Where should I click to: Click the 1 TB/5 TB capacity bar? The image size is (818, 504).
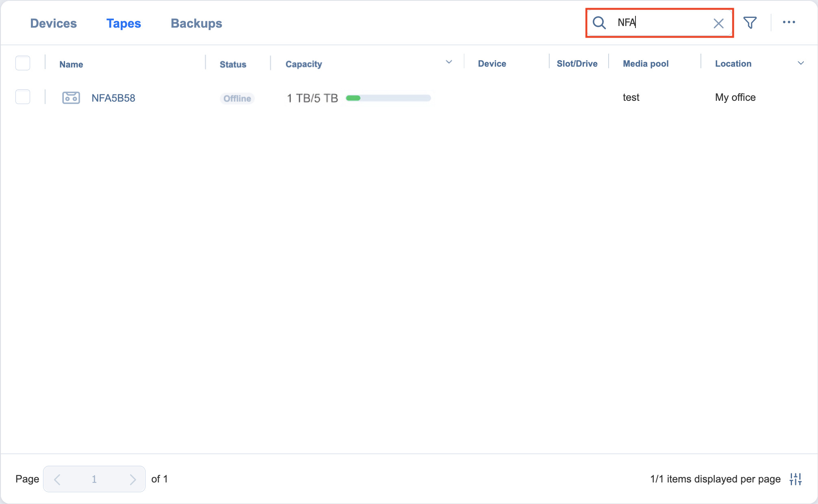[x=388, y=98]
